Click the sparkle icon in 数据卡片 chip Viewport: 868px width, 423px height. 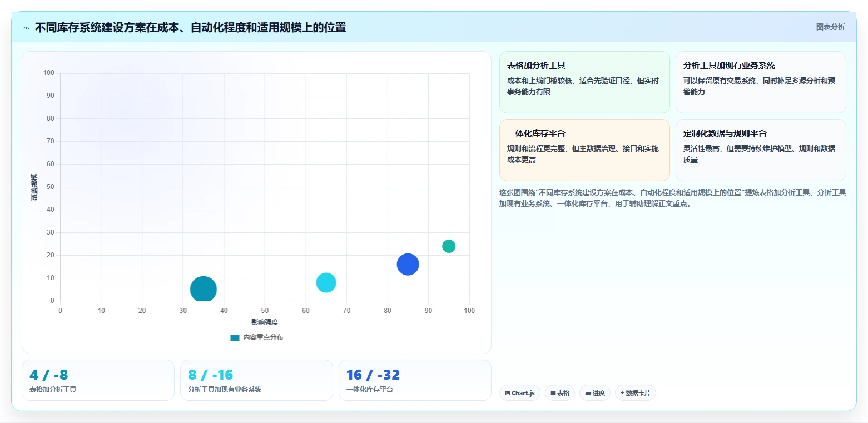[622, 393]
